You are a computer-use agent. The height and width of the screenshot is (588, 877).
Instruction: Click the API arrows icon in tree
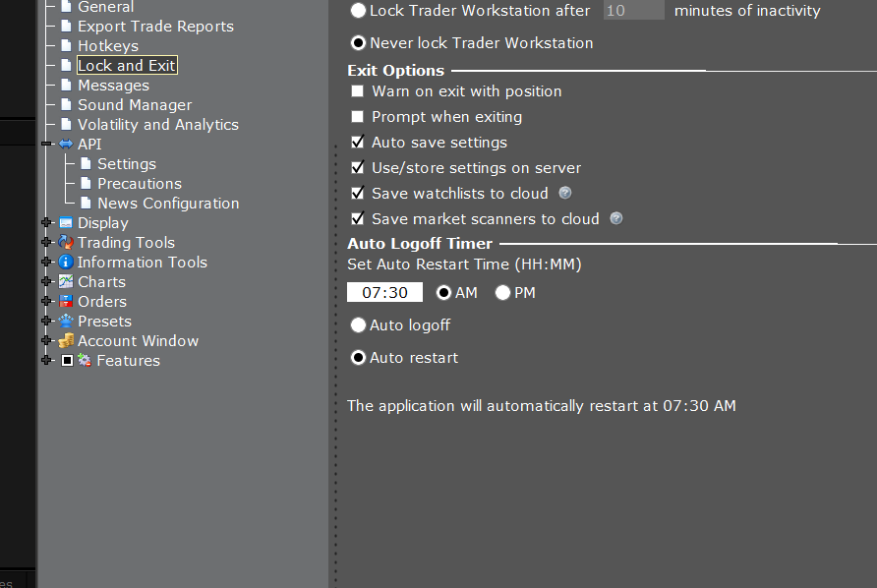tap(66, 145)
